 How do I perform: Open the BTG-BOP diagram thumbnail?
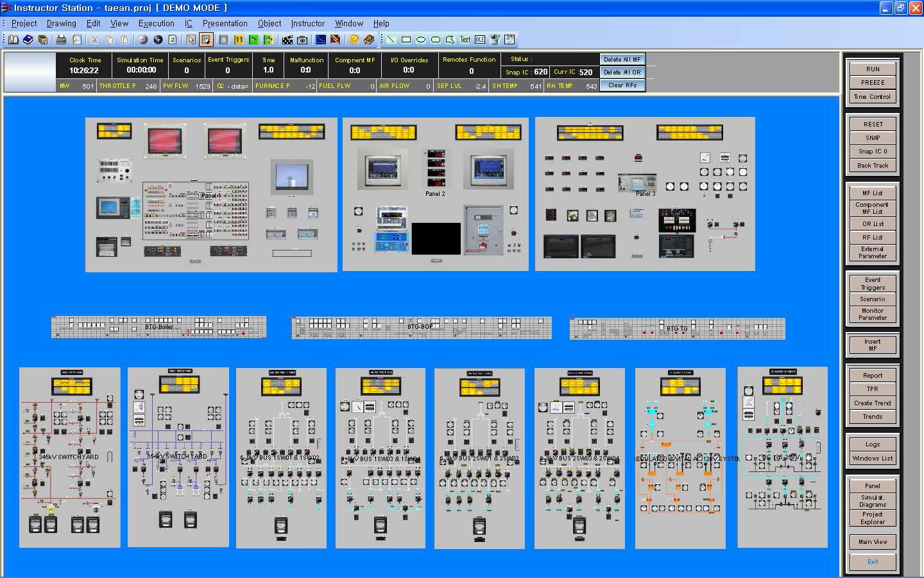422,328
